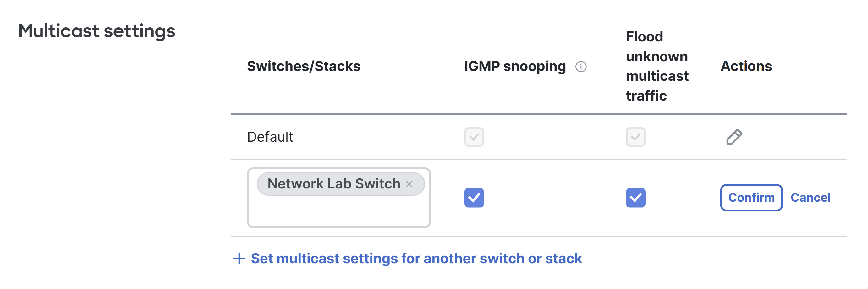Cancel editing the multicast row
The height and width of the screenshot is (289, 868).
point(810,197)
